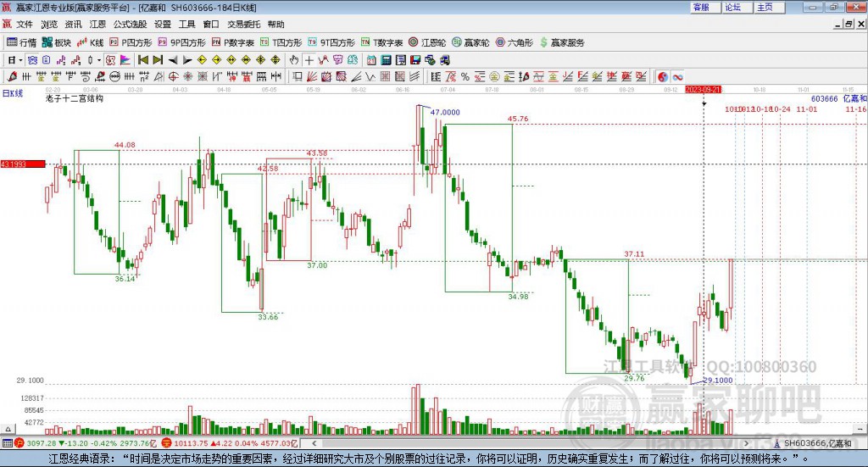The width and height of the screenshot is (868, 467).
Task: Expand the 日 period dropdown
Action: [x=20, y=60]
